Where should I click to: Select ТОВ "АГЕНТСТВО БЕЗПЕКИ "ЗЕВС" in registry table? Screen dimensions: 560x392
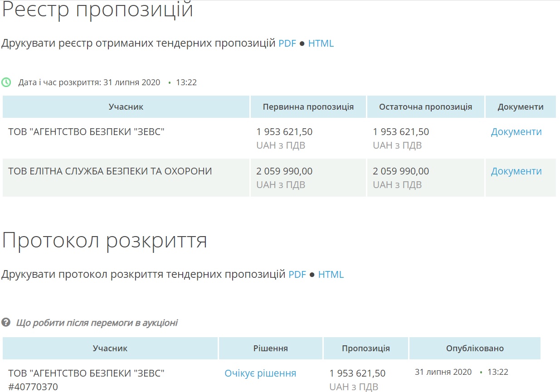click(x=86, y=132)
